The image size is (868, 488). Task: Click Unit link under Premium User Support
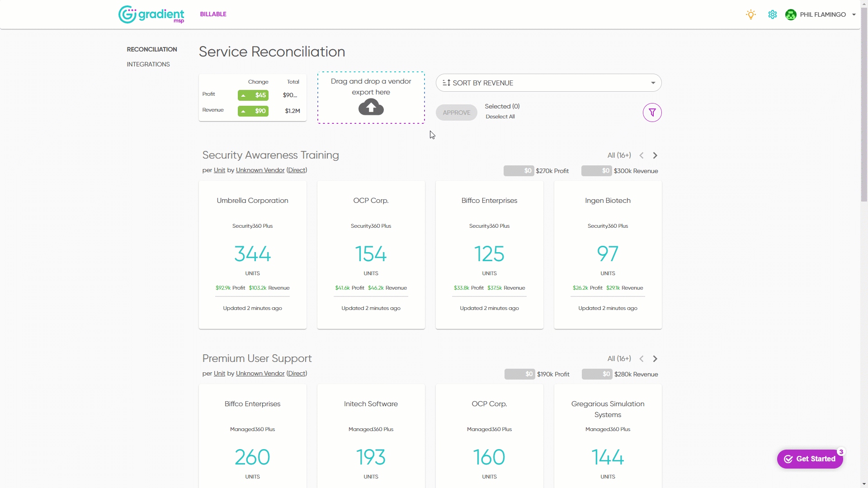(x=219, y=374)
